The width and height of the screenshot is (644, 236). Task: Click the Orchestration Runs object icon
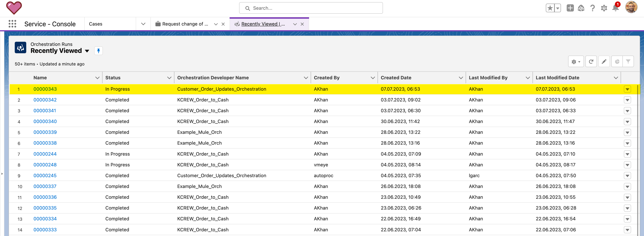coord(20,47)
